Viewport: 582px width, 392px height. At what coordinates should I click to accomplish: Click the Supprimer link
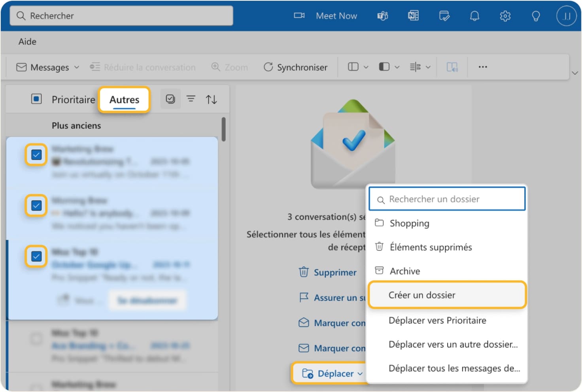[x=335, y=272]
